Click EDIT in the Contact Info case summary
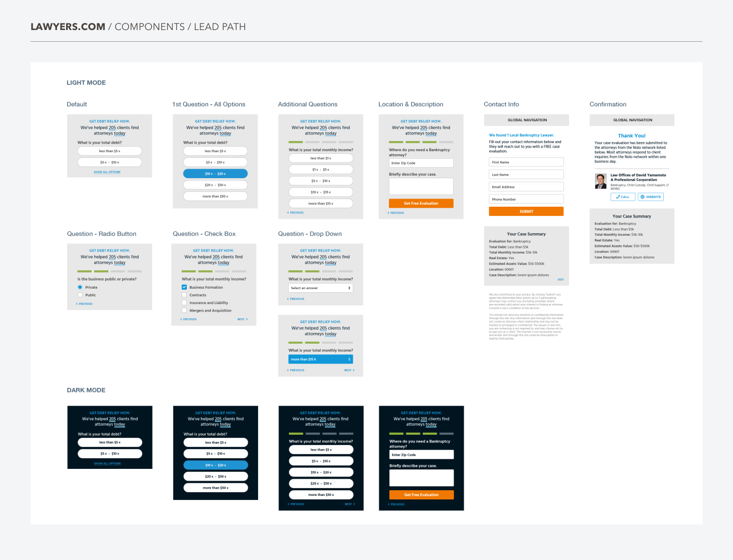 tap(560, 279)
